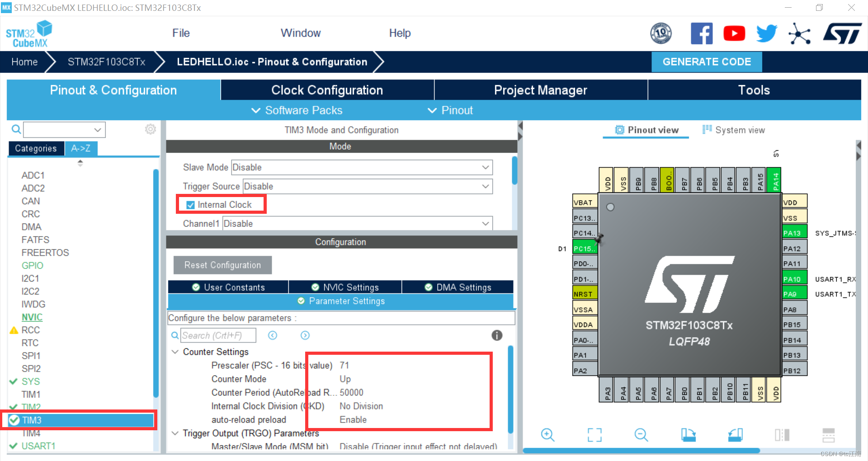Screen dimensions: 868x461
Task: Go to next search result arrow
Action: pyautogui.click(x=305, y=335)
